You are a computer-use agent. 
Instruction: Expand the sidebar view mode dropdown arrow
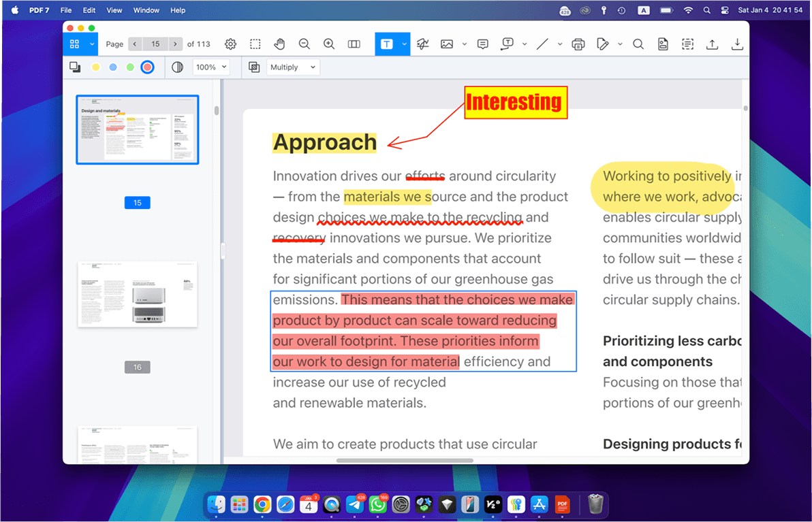tap(92, 44)
